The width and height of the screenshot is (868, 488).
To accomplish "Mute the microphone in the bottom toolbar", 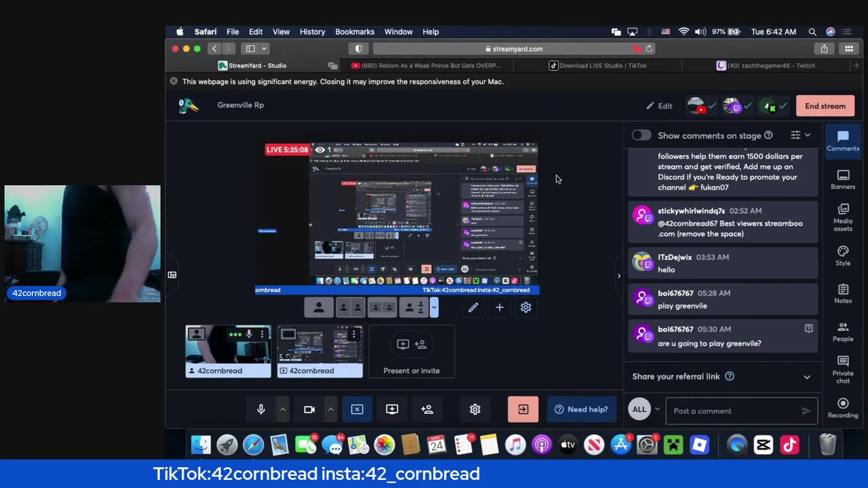I will 261,409.
